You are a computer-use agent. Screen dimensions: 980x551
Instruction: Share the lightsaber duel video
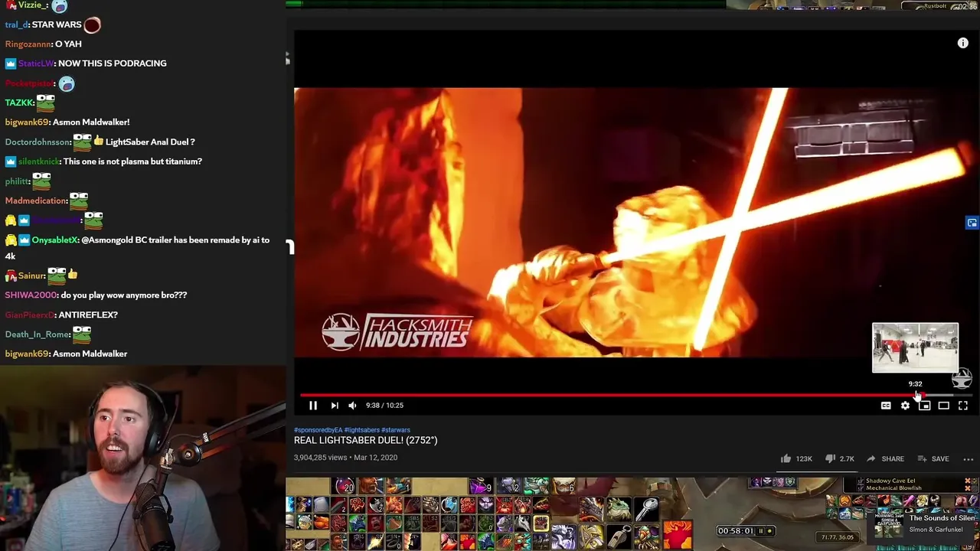[x=885, y=458]
